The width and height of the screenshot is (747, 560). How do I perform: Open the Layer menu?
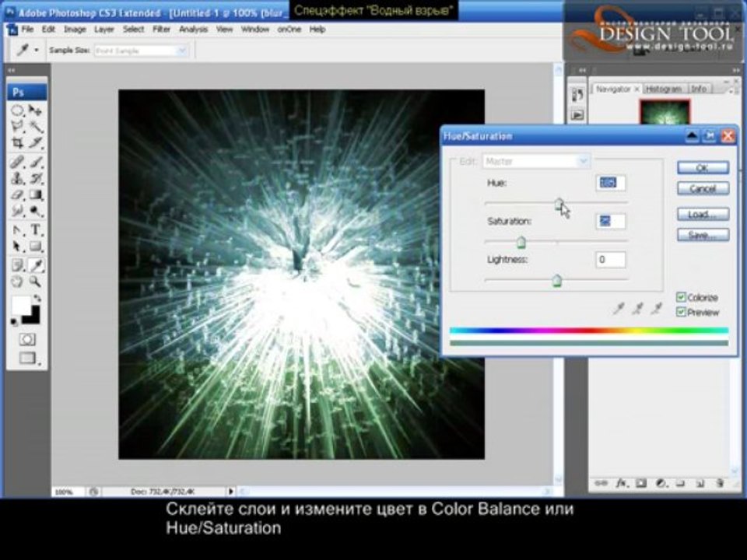click(x=103, y=29)
